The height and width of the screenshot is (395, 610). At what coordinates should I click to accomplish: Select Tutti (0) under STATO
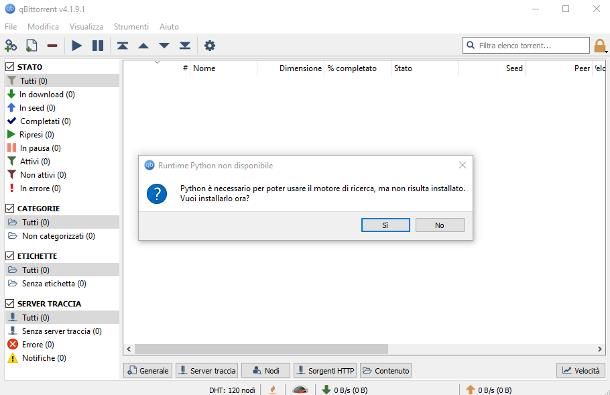[62, 81]
